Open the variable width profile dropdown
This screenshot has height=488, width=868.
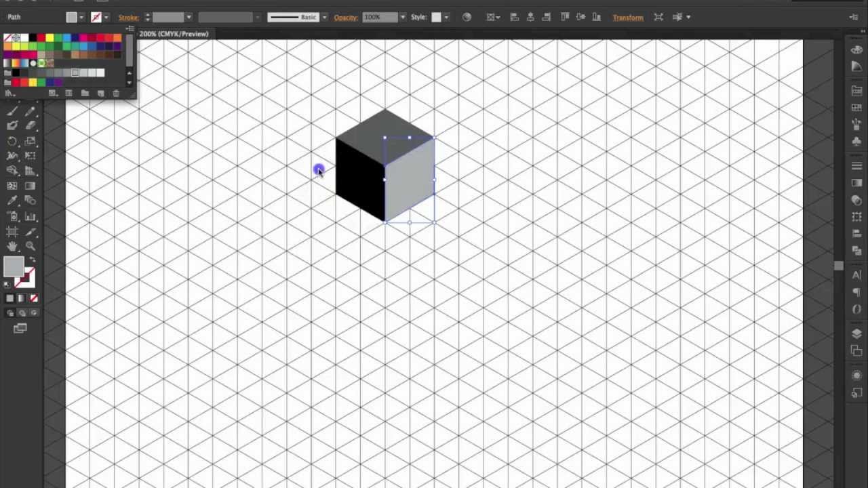pos(256,17)
